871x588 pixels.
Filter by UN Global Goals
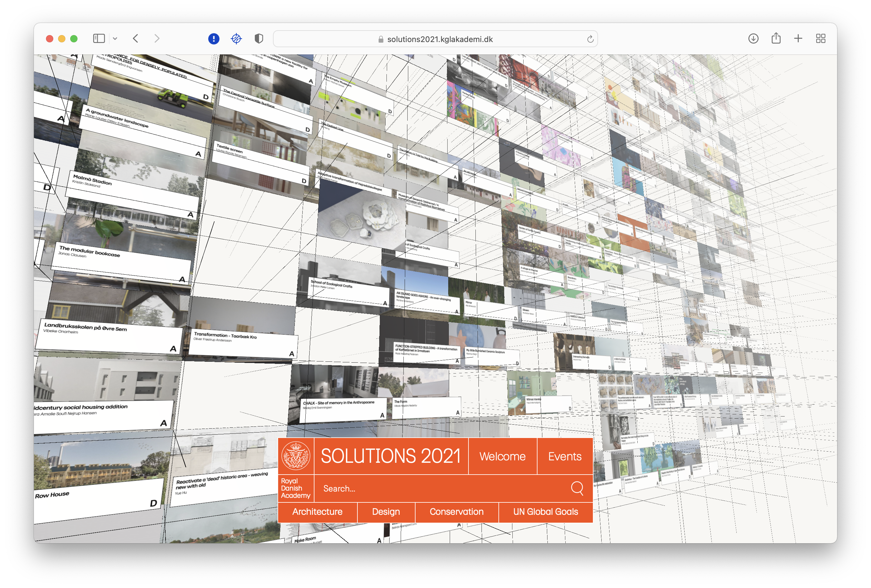coord(546,511)
